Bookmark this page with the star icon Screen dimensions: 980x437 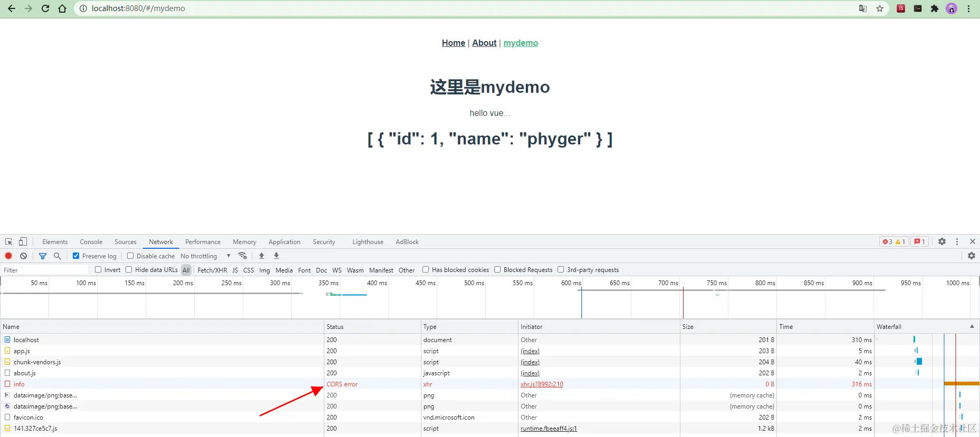point(880,8)
